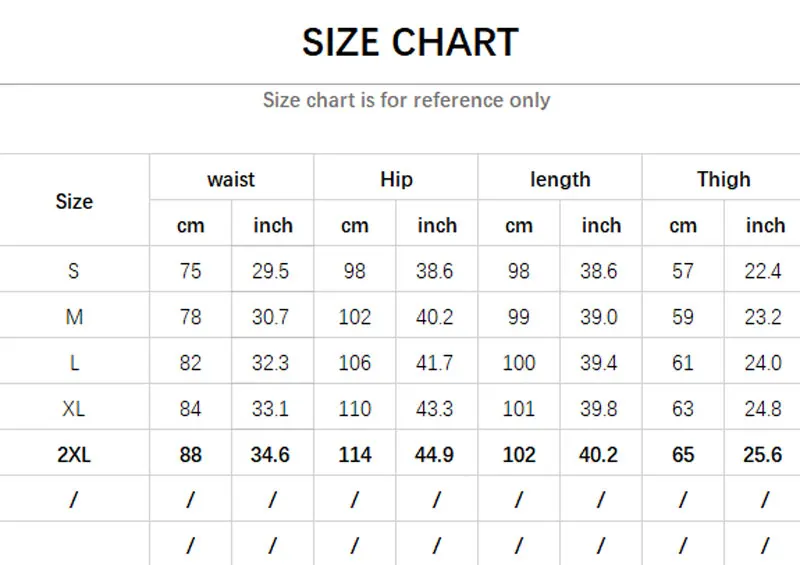Image resolution: width=800 pixels, height=565 pixels.
Task: Click the SIZE CHART title
Action: (410, 43)
